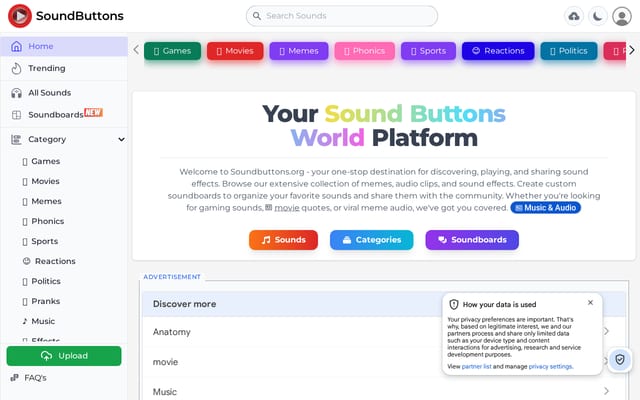Click the Home house icon in sidebar
Image resolution: width=640 pixels, height=400 pixels.
coord(16,46)
